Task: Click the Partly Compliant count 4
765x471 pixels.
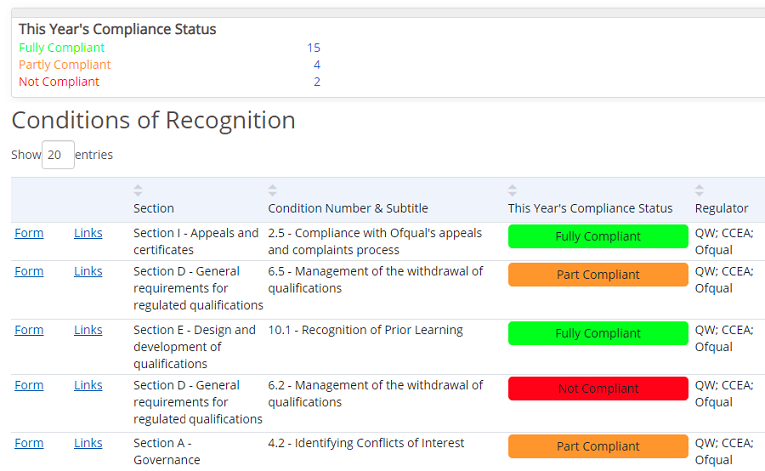Action: [x=317, y=65]
